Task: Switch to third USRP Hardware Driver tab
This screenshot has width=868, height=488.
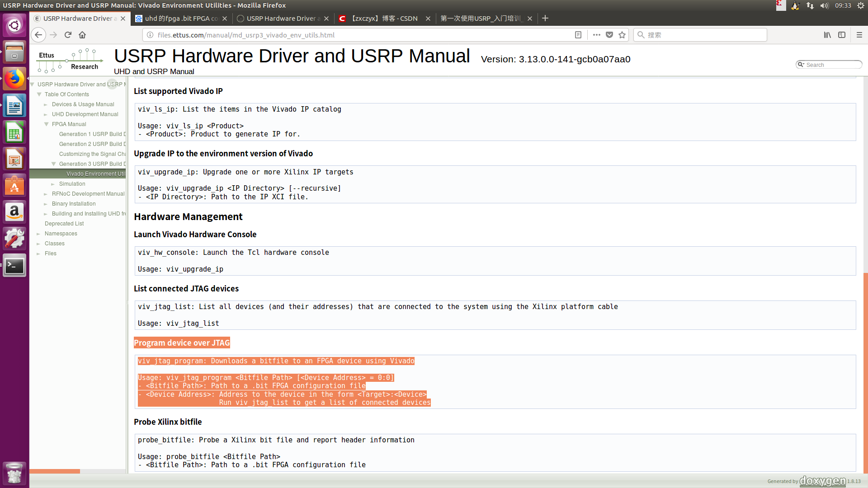Action: (283, 18)
